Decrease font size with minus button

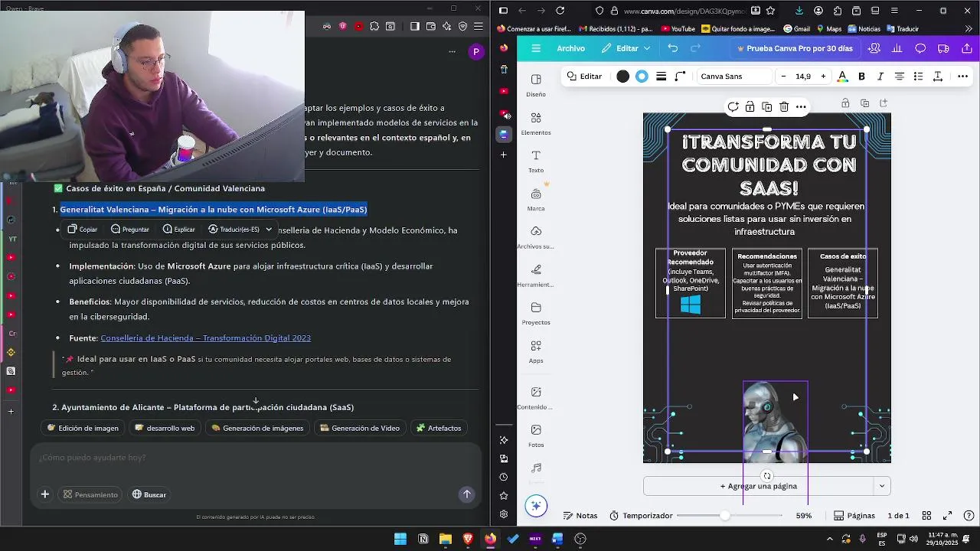(x=783, y=77)
